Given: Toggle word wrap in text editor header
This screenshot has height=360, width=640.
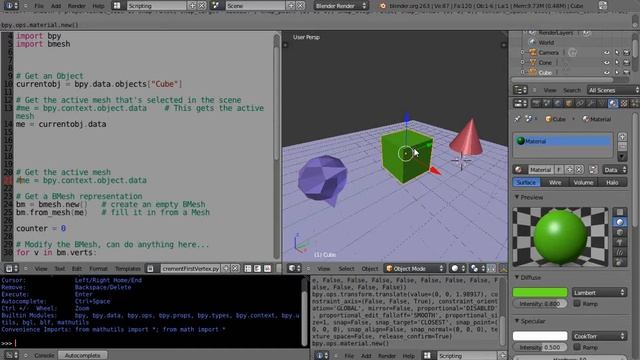Looking at the screenshot, I should (258, 268).
